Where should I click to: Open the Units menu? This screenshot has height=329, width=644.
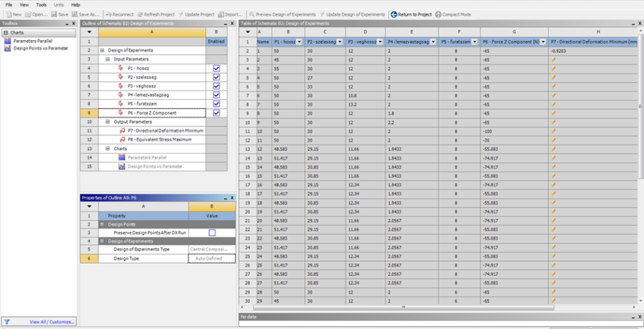pyautogui.click(x=59, y=5)
